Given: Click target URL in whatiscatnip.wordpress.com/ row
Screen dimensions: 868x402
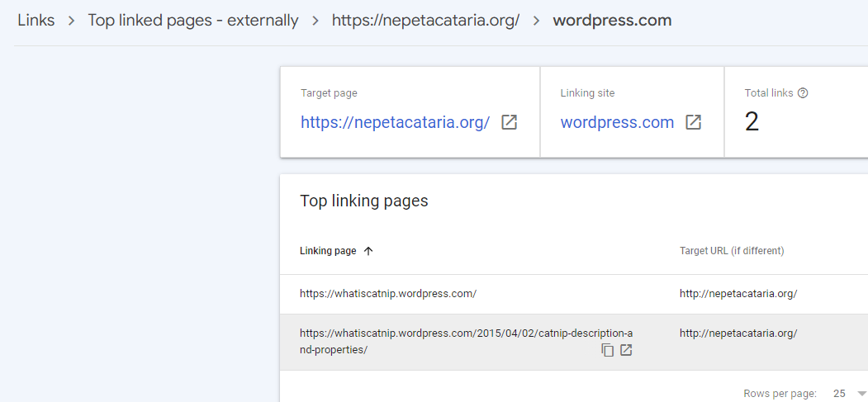Looking at the screenshot, I should [x=738, y=294].
